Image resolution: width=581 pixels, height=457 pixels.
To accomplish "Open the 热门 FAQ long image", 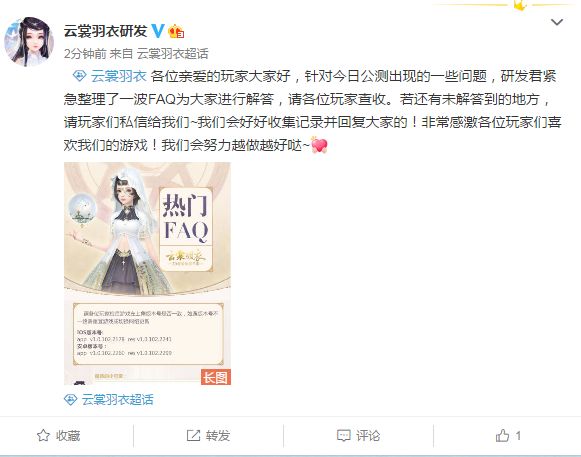I will 147,274.
